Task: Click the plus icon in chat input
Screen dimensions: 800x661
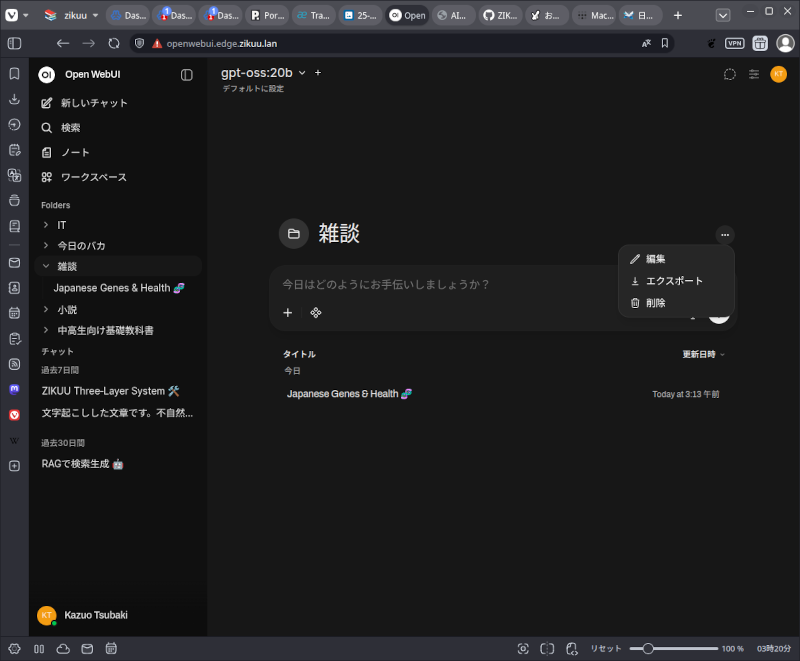Action: tap(288, 313)
